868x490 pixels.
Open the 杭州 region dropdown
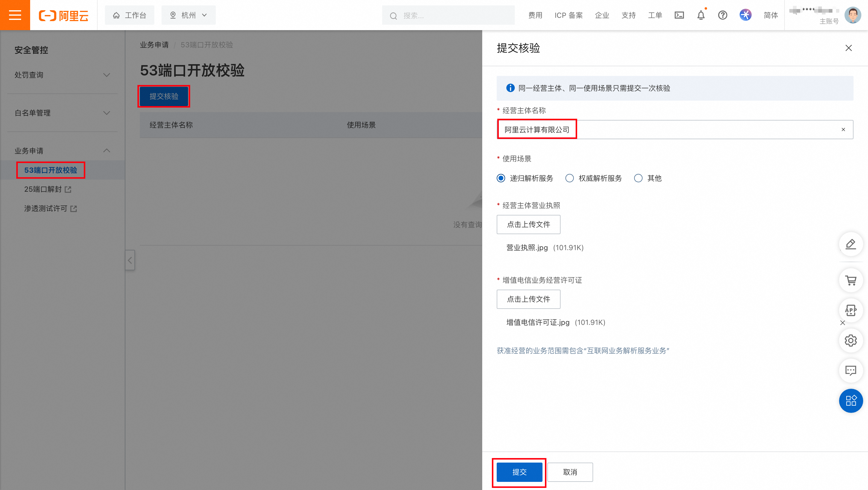pos(188,15)
